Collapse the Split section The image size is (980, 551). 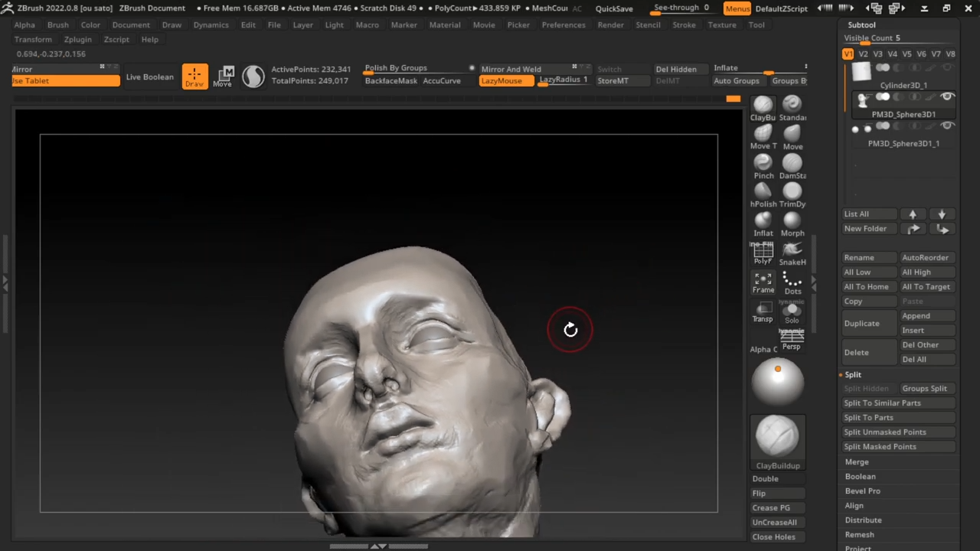tap(853, 375)
